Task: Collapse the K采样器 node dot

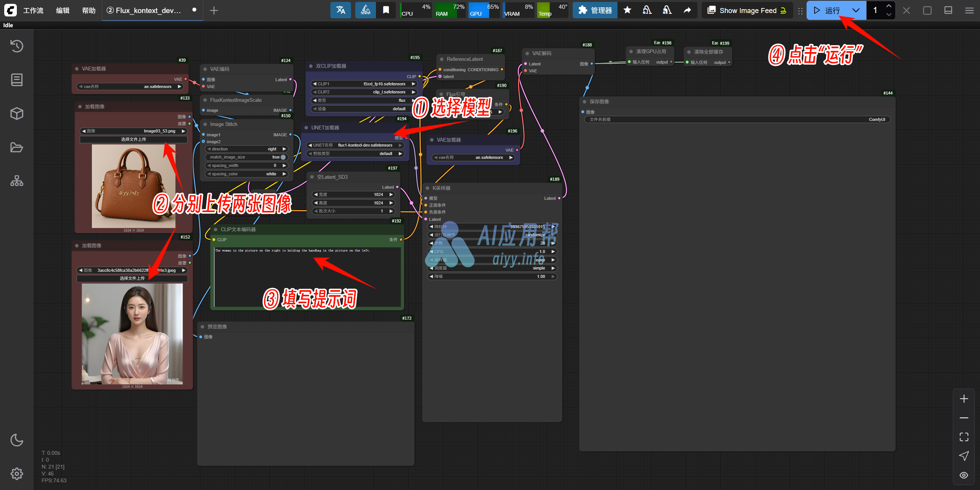Action: [x=427, y=188]
